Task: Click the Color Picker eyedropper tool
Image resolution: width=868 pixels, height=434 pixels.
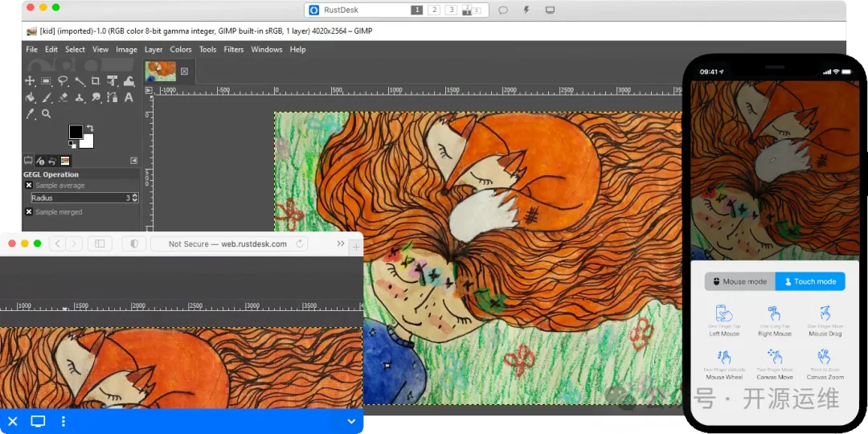Action: pos(30,114)
